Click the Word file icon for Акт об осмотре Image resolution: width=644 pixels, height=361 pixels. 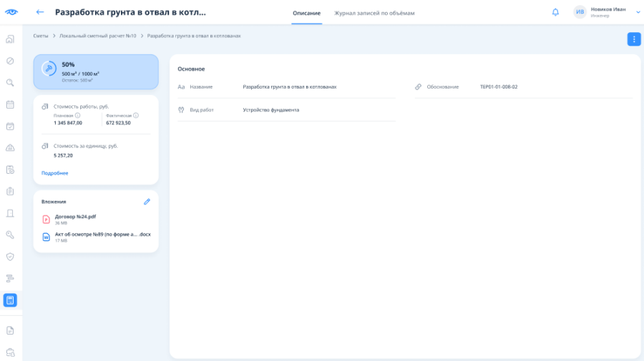(46, 237)
